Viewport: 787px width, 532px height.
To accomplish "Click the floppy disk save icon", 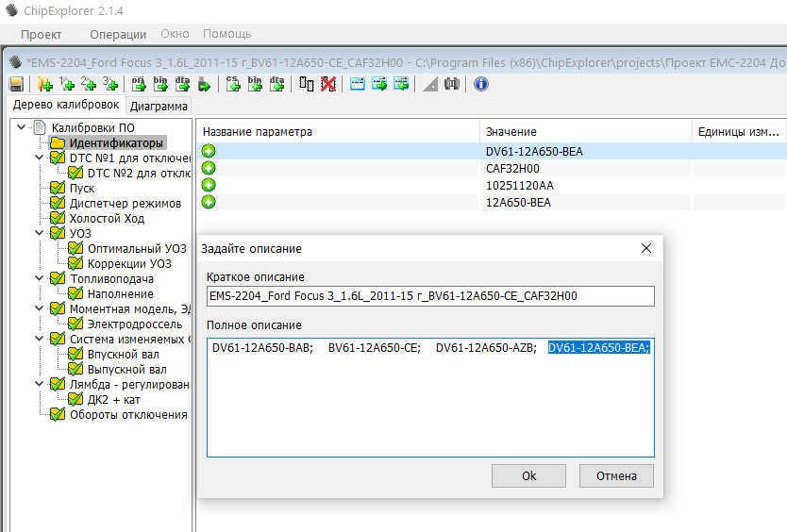I will (x=16, y=84).
